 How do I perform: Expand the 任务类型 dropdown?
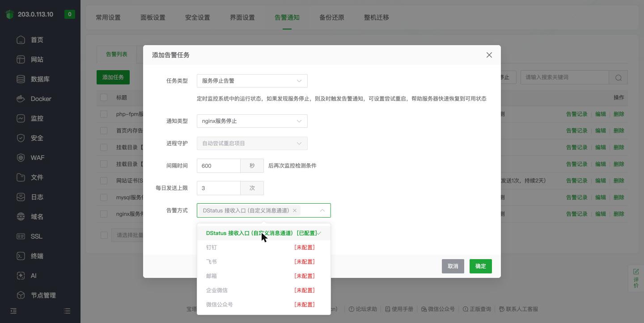252,81
